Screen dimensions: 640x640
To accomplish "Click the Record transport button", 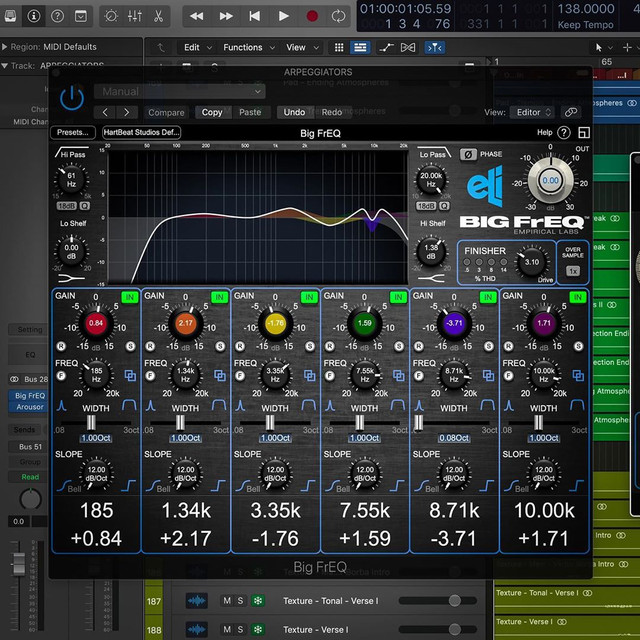I will click(x=312, y=16).
